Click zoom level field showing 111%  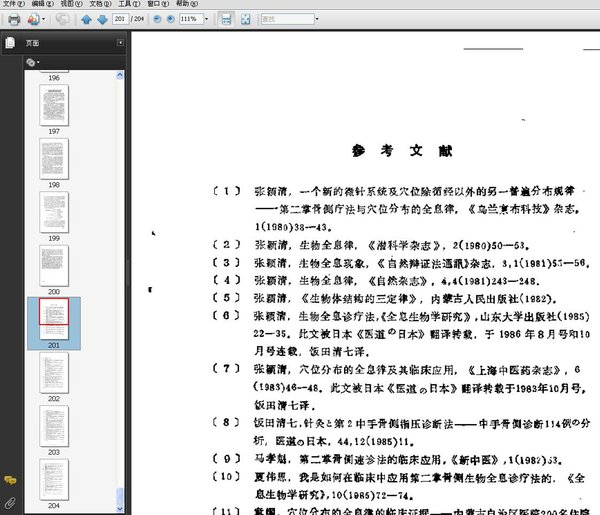(191, 19)
